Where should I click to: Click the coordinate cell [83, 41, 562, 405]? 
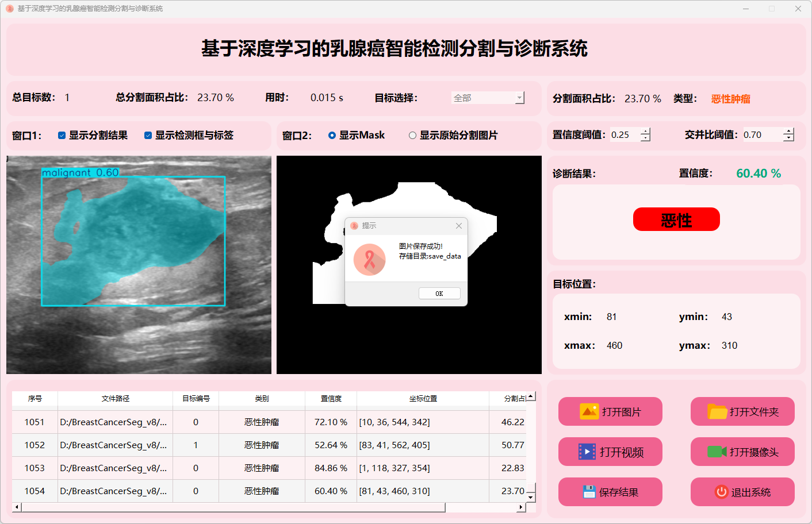click(423, 445)
